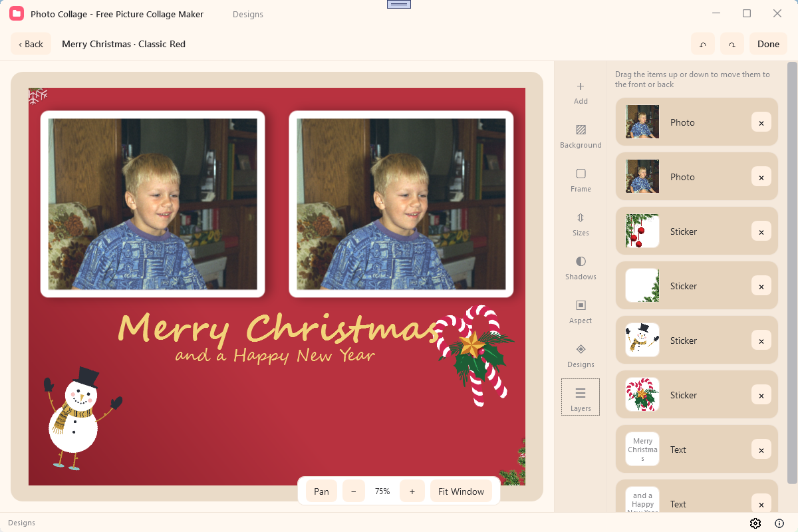Image resolution: width=798 pixels, height=532 pixels.
Task: Select the snowman sticker on the canvas
Action: click(x=82, y=419)
